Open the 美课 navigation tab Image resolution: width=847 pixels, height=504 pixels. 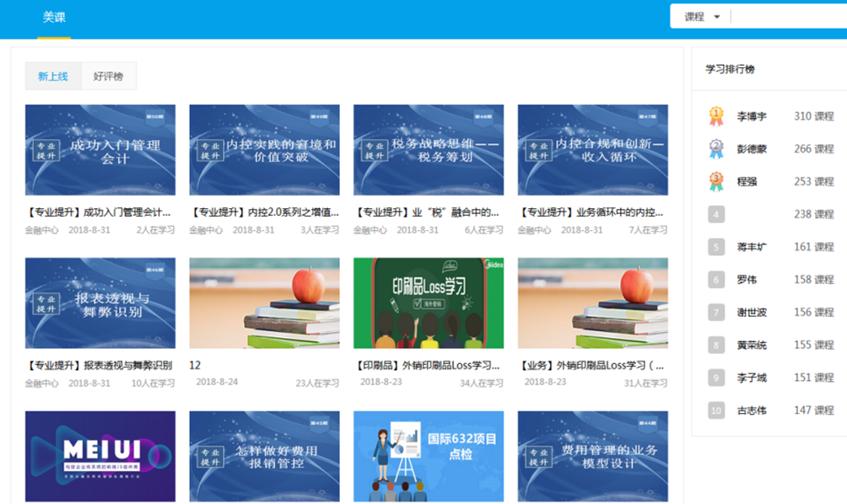54,18
